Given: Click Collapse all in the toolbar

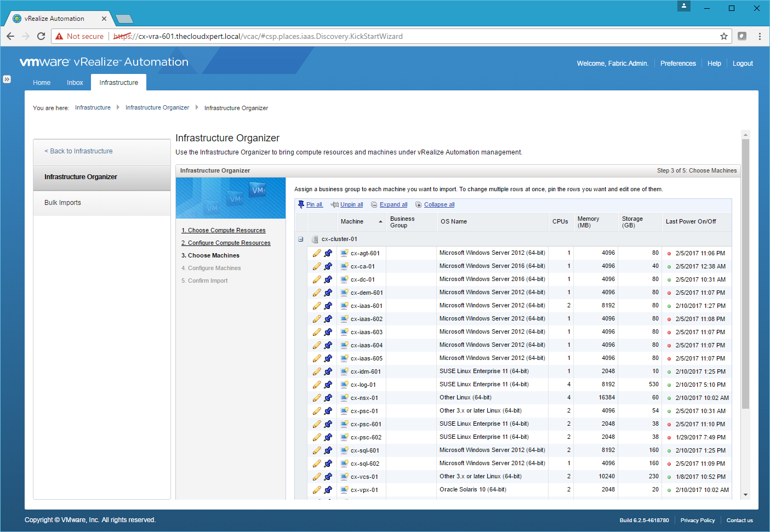Looking at the screenshot, I should (x=439, y=204).
